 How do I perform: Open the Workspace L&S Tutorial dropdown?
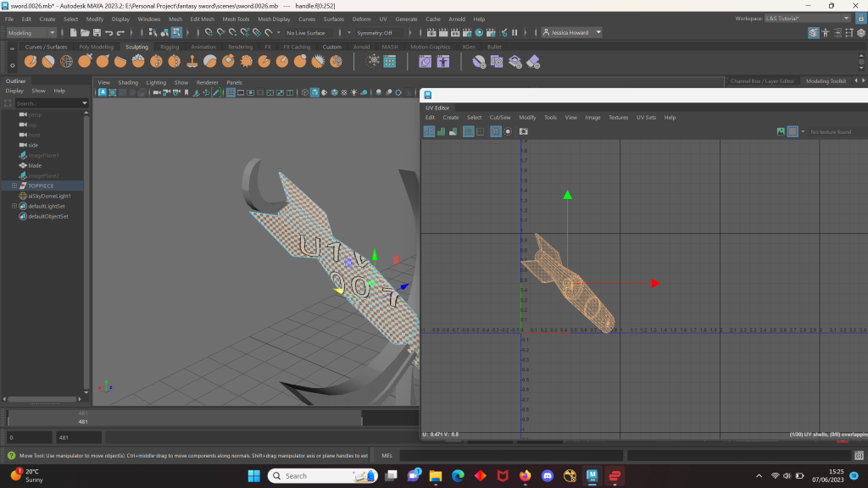(x=807, y=19)
